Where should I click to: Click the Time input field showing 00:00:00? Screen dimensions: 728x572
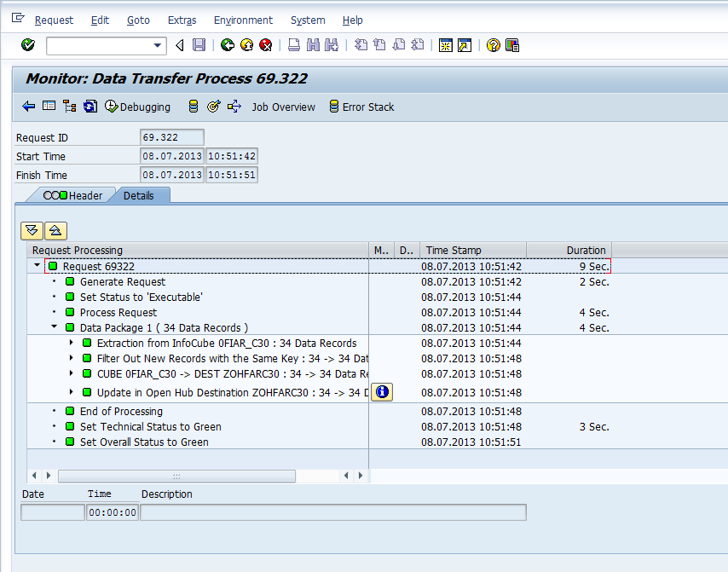tap(112, 511)
